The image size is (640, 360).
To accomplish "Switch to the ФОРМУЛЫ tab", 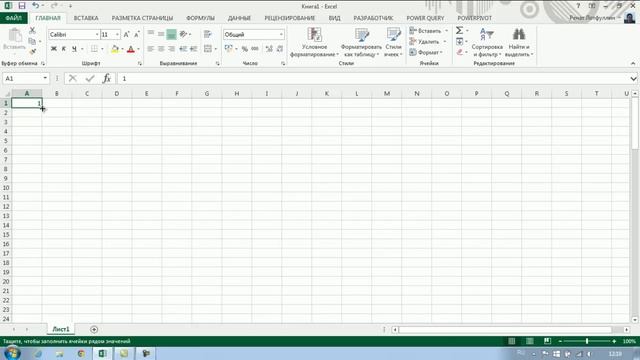I will click(200, 18).
